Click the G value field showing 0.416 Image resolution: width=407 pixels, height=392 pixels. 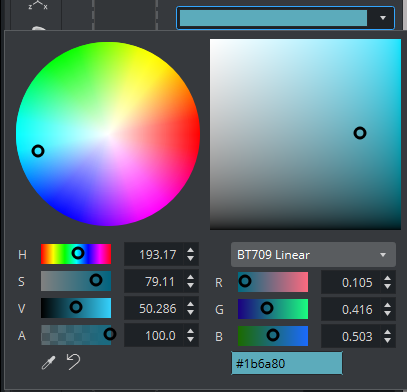(x=350, y=310)
